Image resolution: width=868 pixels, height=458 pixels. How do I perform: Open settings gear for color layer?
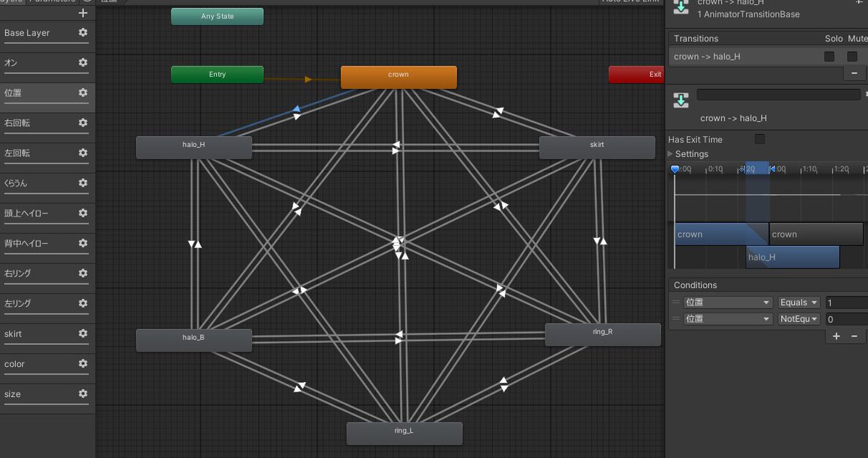point(83,364)
